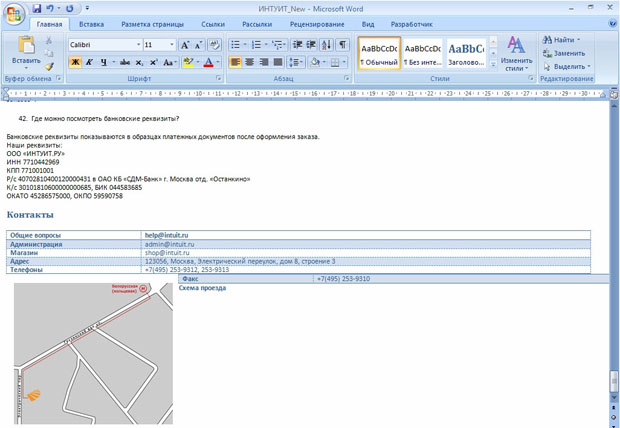Open the Paragraph (Абзац) dialog launcher

click(347, 78)
